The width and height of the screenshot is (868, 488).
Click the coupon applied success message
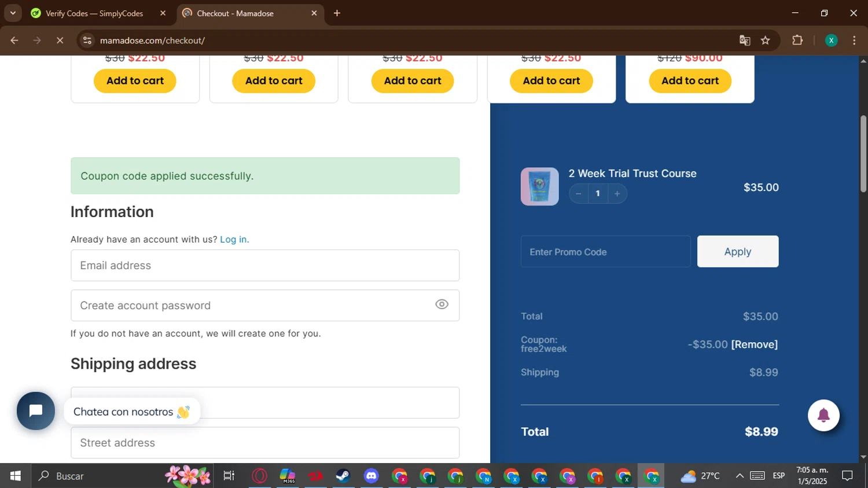click(265, 176)
